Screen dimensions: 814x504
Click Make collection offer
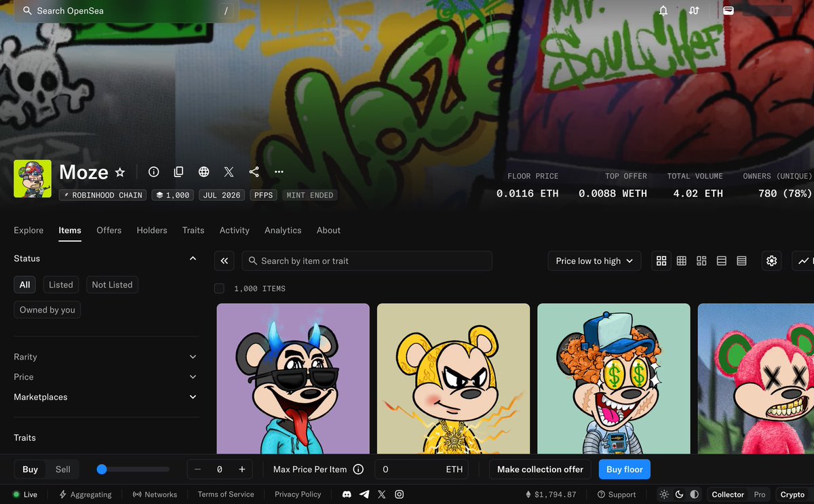click(540, 469)
